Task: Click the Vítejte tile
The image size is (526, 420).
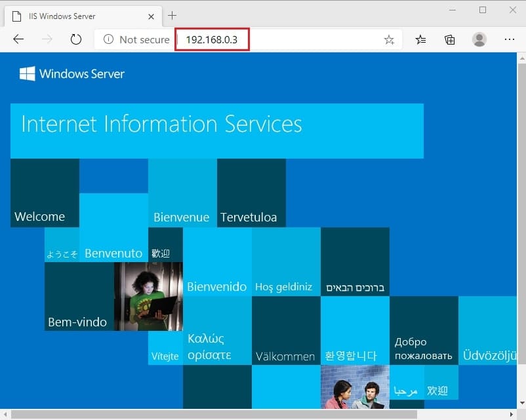Action: (x=165, y=348)
